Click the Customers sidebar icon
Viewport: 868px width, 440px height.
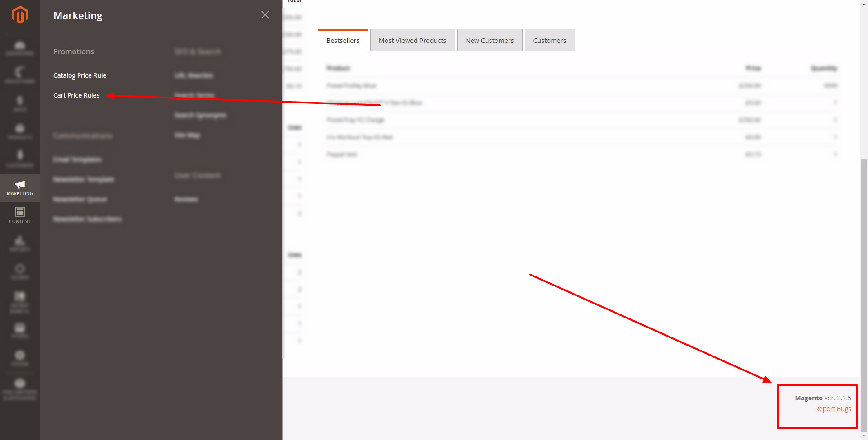point(20,158)
